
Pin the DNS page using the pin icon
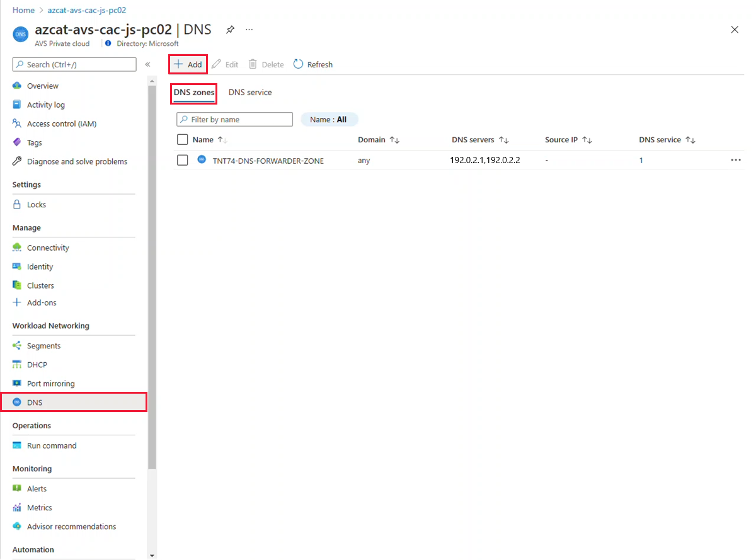(x=230, y=29)
